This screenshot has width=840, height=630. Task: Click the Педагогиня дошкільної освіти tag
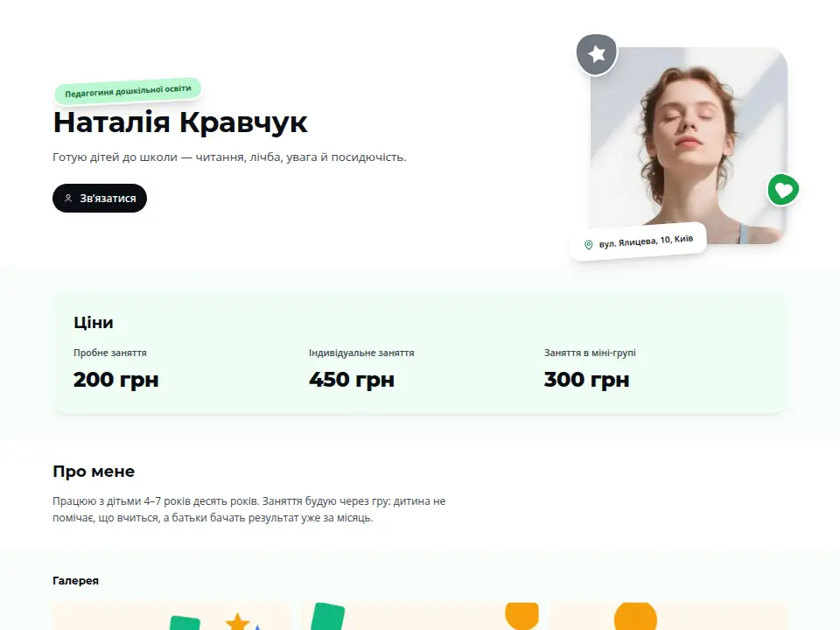[x=128, y=91]
